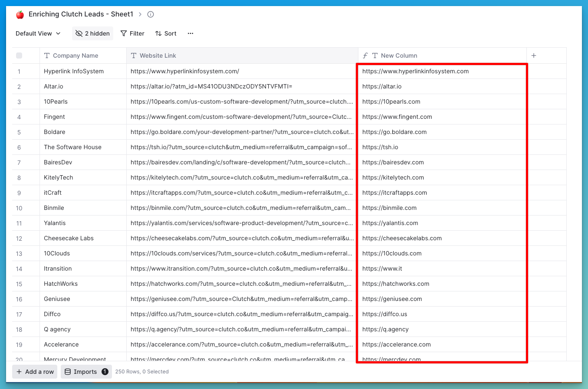Select the HatchWorks company cell
The height and width of the screenshot is (389, 588).
83,284
